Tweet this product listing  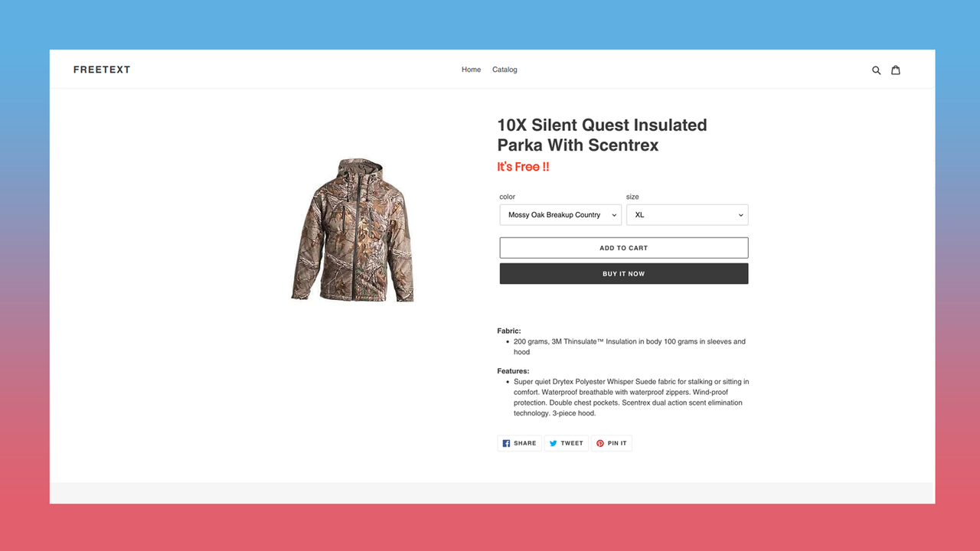566,443
